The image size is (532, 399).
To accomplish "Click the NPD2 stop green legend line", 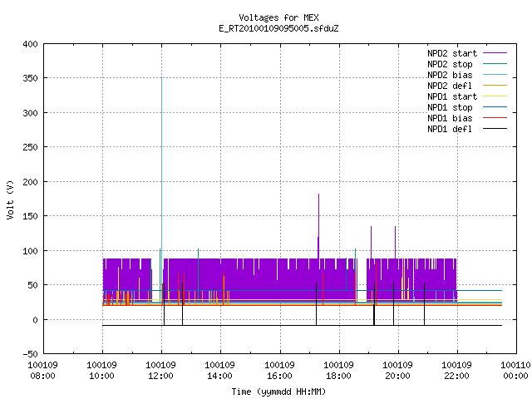I will point(495,64).
